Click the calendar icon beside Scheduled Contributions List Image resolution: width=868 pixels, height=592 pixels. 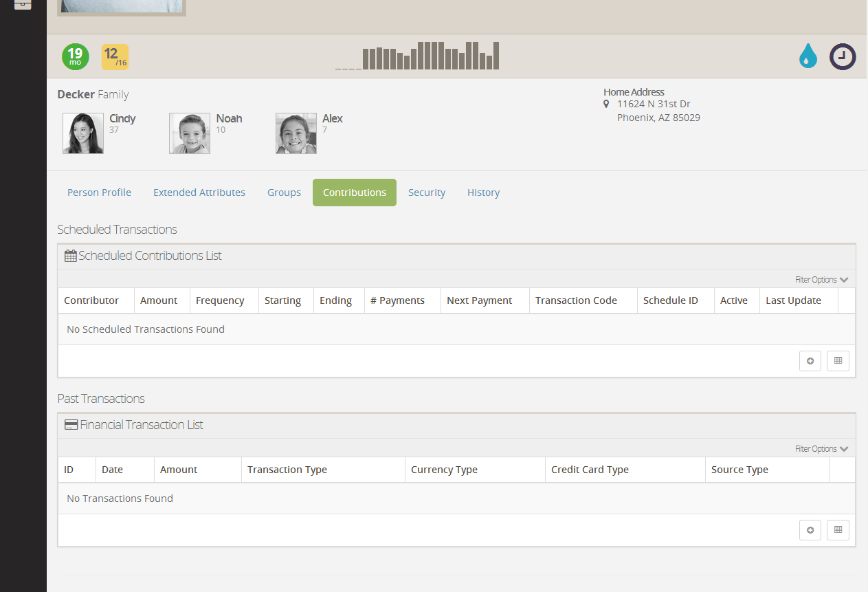[70, 256]
